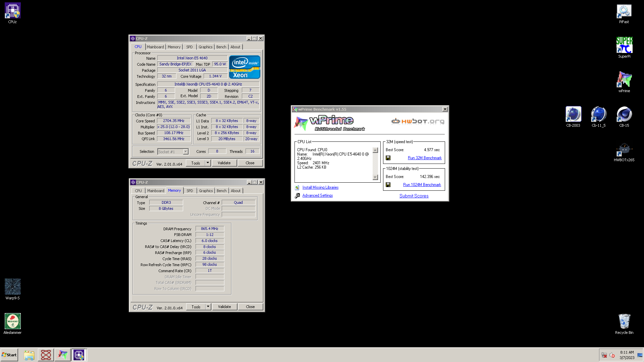Click the Install Missing Libraries icon

(x=297, y=188)
